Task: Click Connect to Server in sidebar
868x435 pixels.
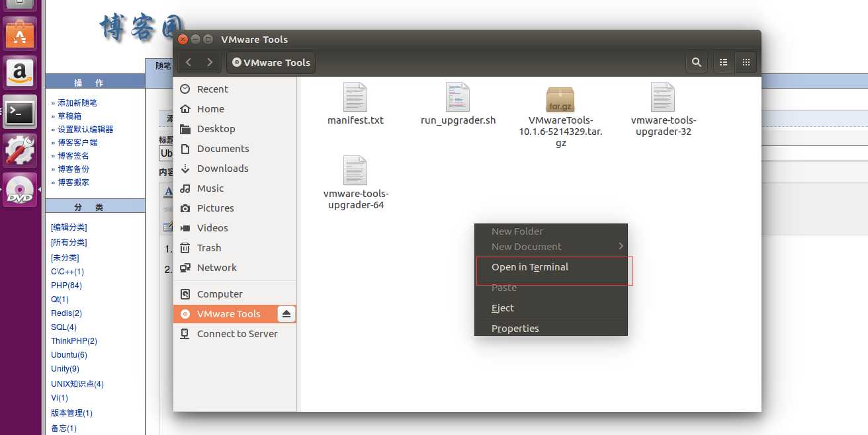Action: pyautogui.click(x=235, y=334)
